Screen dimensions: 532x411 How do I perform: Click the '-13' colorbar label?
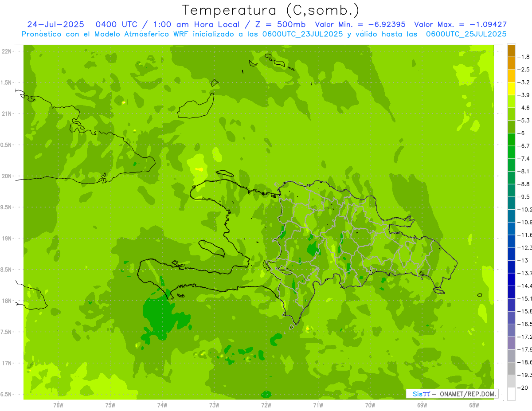(522, 260)
